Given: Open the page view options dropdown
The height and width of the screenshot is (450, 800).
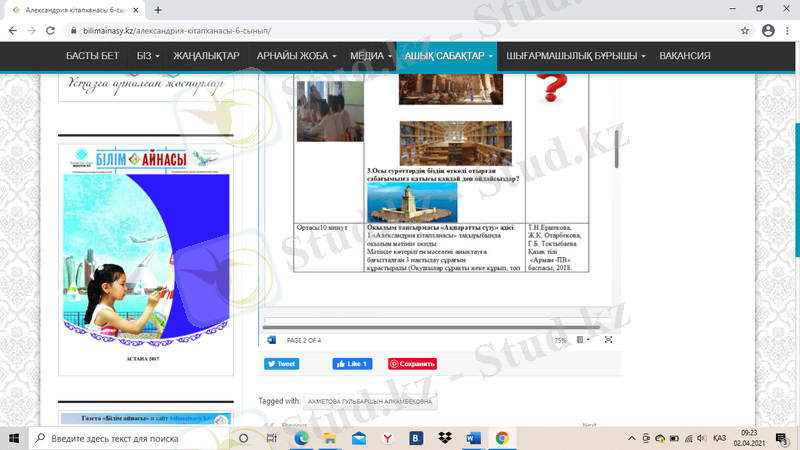Looking at the screenshot, I should (x=584, y=340).
